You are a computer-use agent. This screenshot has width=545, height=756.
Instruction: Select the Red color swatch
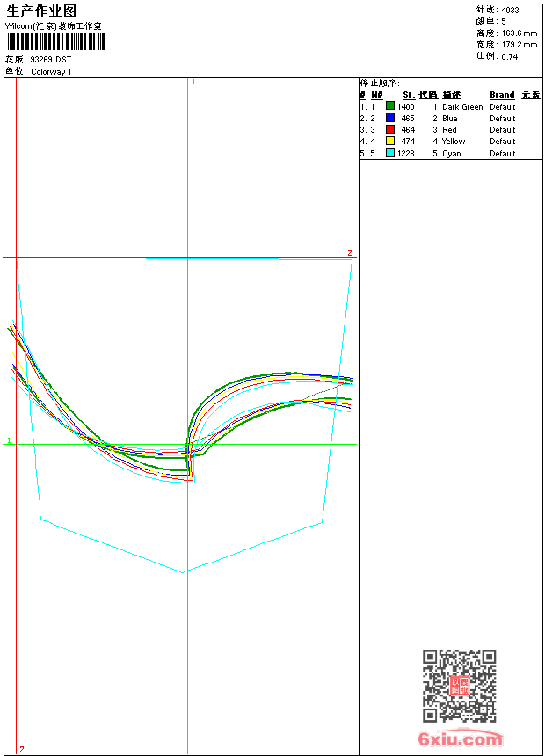390,129
